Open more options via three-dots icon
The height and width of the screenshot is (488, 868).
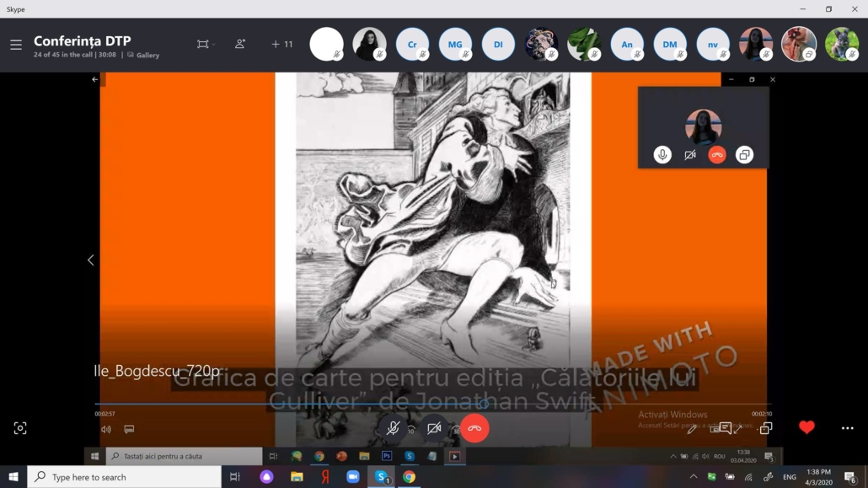[847, 428]
